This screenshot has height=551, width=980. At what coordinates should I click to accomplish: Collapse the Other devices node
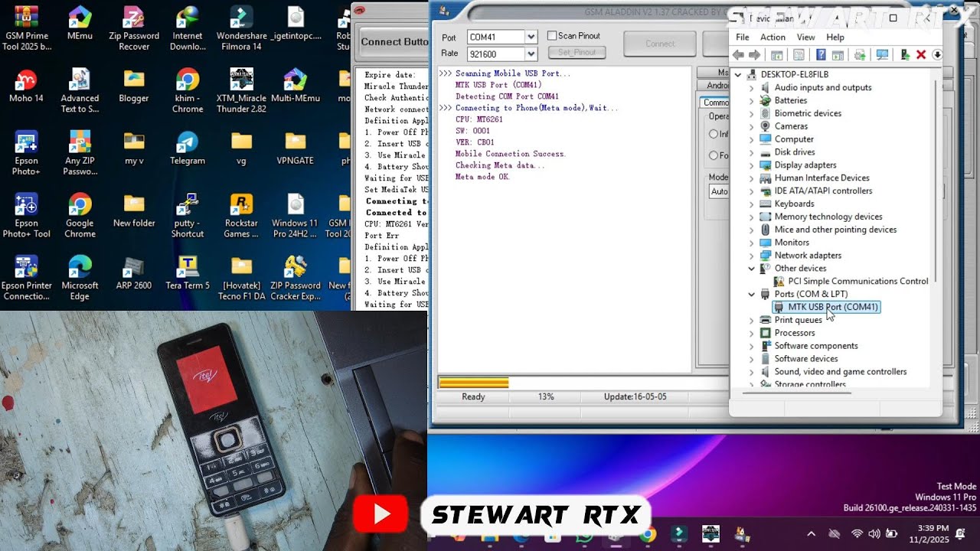click(x=751, y=269)
